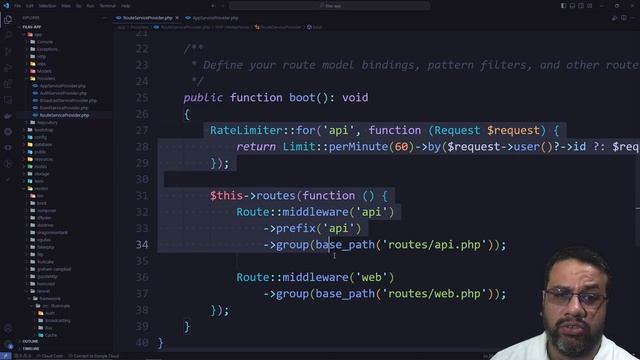Expand the TIMELINE section
This screenshot has width=640, height=360.
coord(31,349)
